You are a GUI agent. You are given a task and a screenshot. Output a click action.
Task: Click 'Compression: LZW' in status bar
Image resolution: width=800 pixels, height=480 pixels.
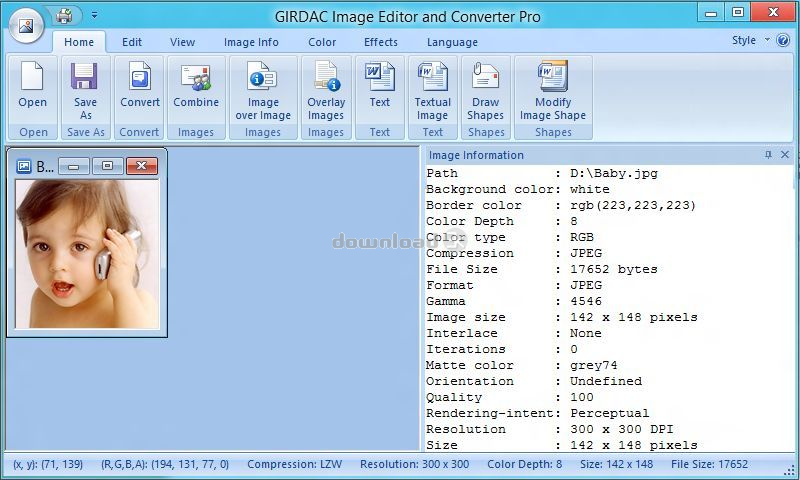pyautogui.click(x=294, y=464)
